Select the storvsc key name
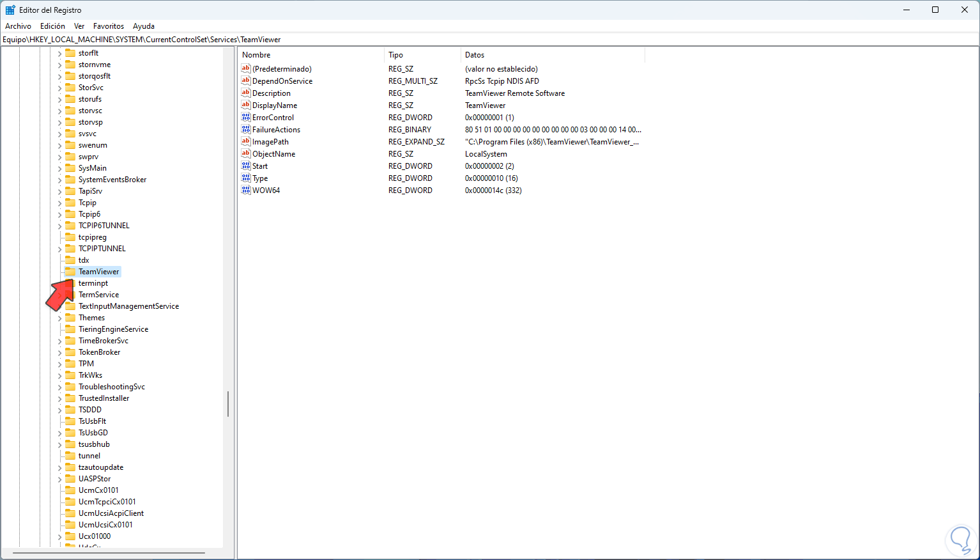This screenshot has height=560, width=980. point(90,111)
